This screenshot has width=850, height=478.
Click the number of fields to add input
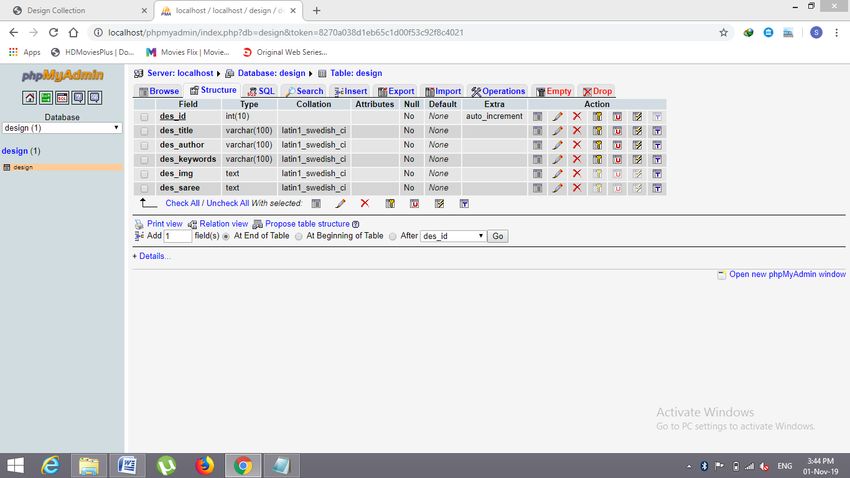point(177,237)
